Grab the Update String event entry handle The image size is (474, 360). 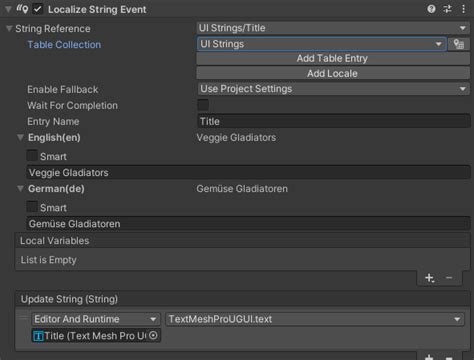point(23,318)
